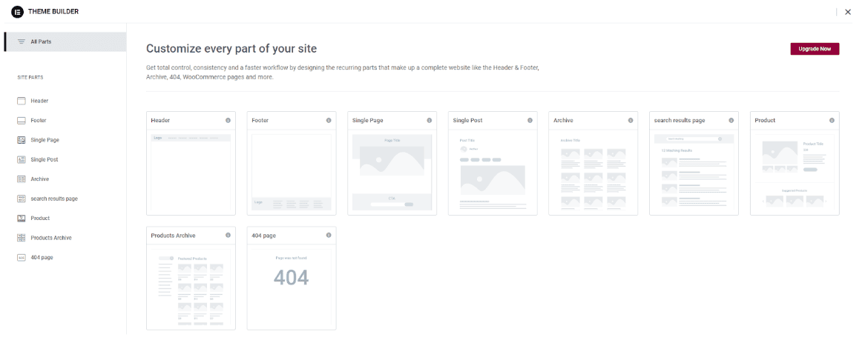This screenshot has height=346, width=868.
Task: Show info for the Footer card
Action: 329,121
